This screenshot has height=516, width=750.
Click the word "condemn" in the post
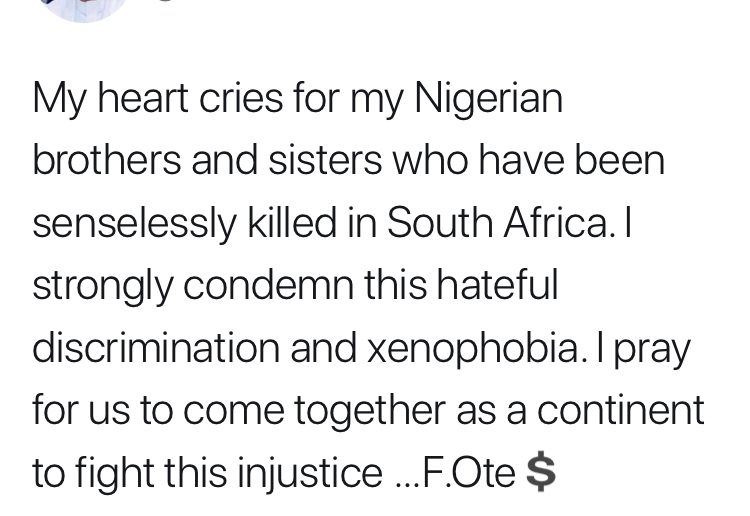click(x=268, y=286)
